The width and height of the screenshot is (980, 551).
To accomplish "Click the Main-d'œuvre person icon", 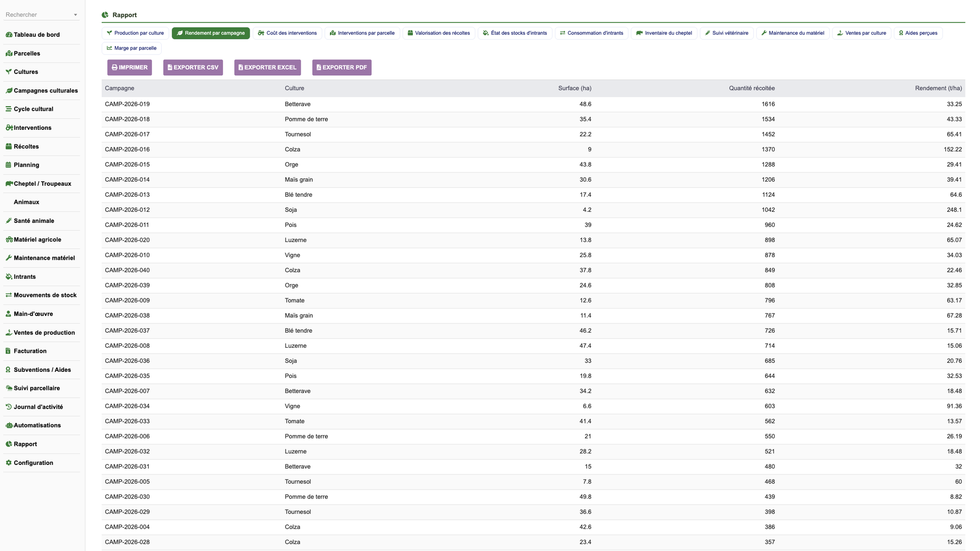I will point(9,314).
